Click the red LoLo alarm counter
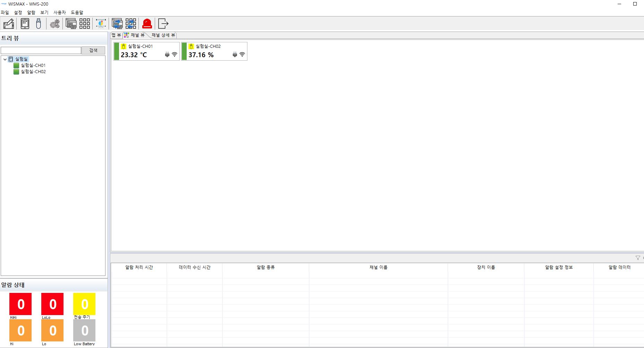 point(52,304)
